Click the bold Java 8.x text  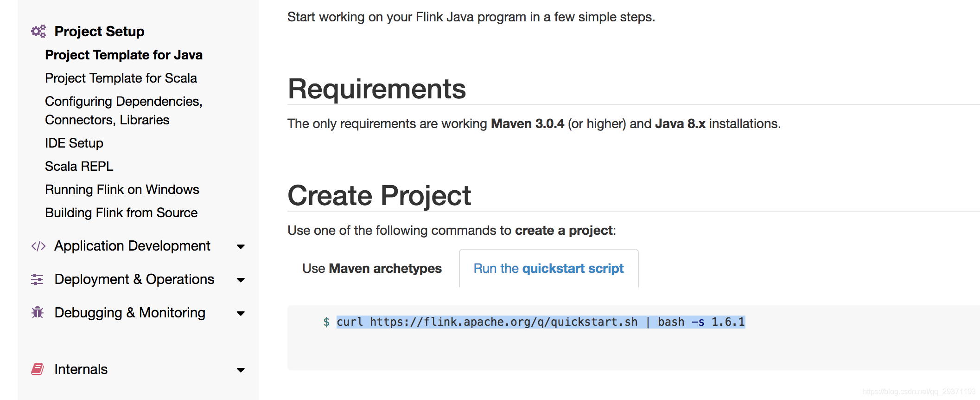click(680, 124)
